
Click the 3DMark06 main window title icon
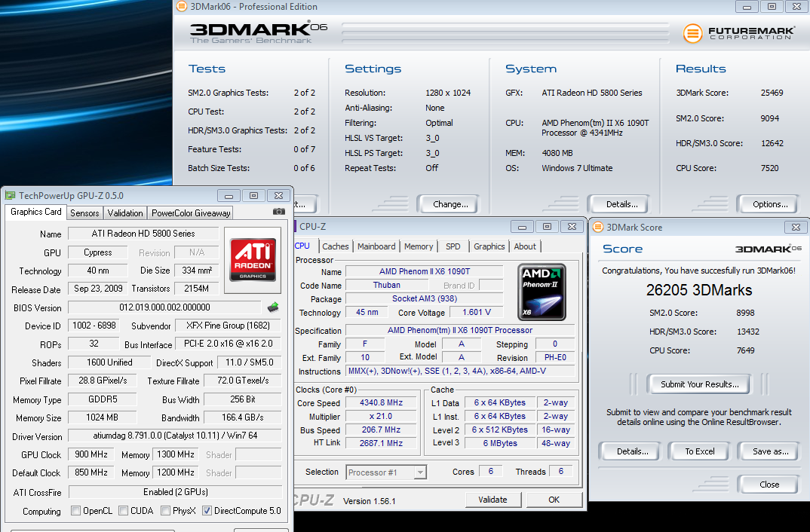pos(181,7)
